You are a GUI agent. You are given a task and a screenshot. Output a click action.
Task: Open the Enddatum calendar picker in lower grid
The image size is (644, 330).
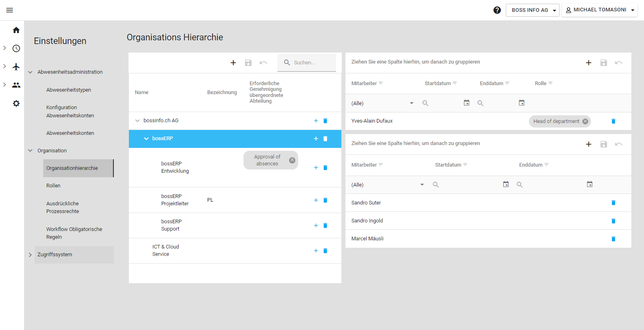tap(590, 184)
